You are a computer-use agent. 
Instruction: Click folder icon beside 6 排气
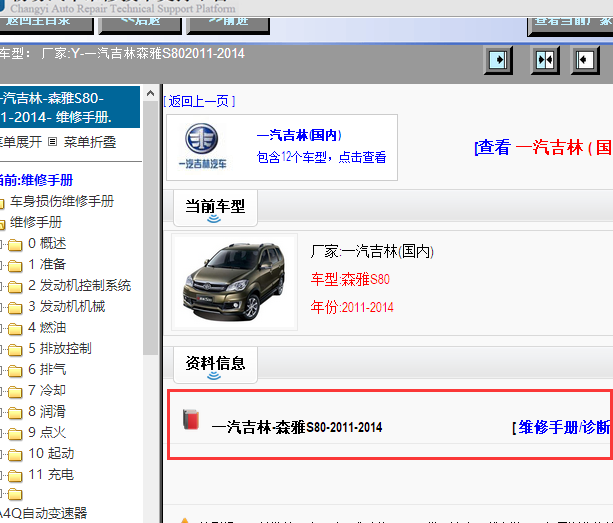click(15, 371)
